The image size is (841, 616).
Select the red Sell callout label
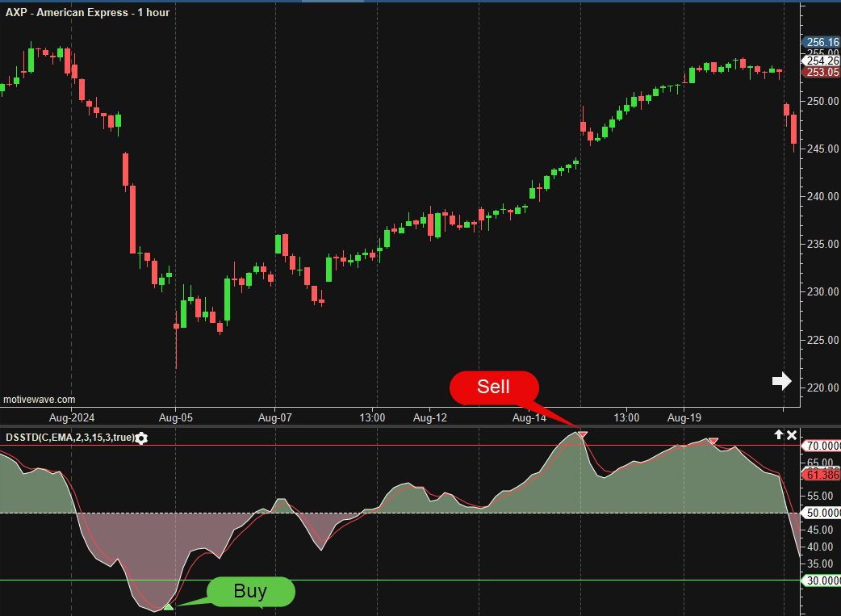coord(493,387)
